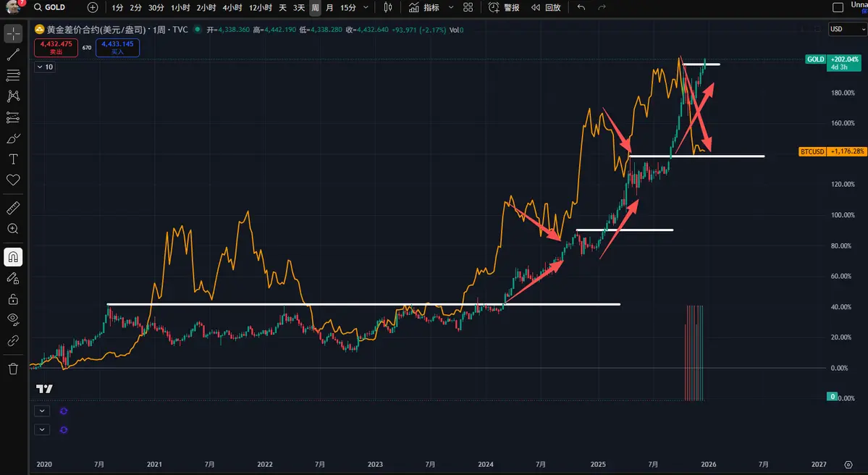The image size is (868, 475).
Task: Select the brush drawing tool
Action: [x=13, y=138]
